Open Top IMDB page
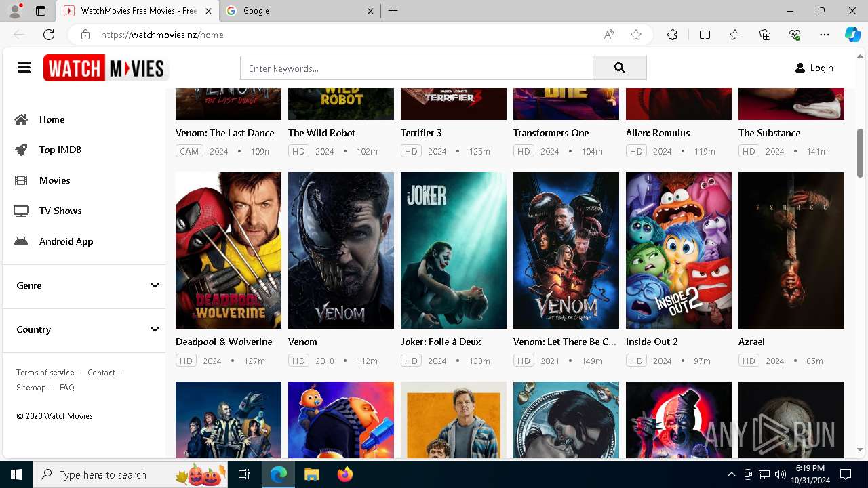This screenshot has width=868, height=488. [x=60, y=150]
